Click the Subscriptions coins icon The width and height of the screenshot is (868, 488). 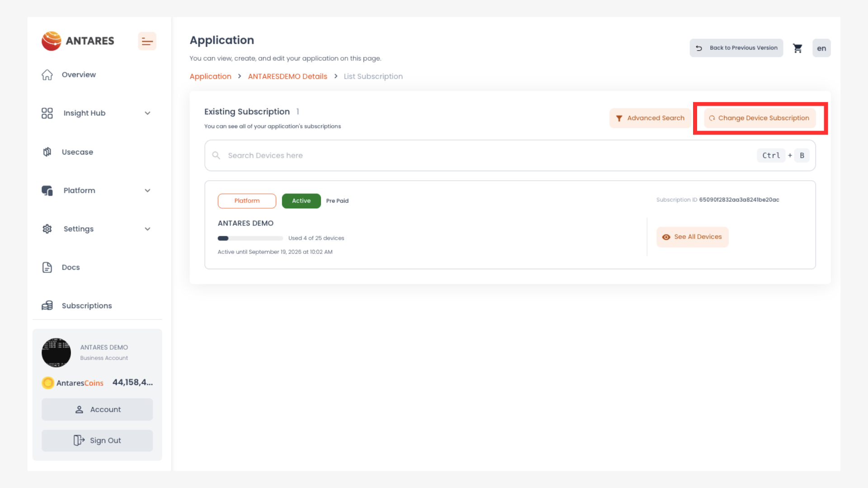coord(47,306)
